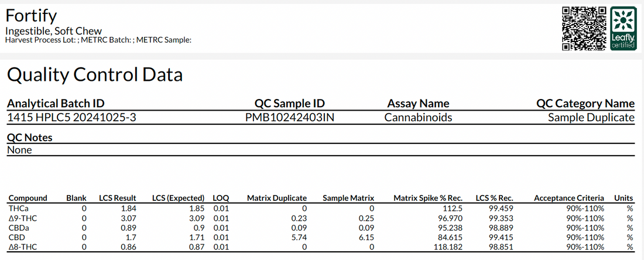Select the Δ9-THC compound row label
The image size is (644, 260).
(x=20, y=218)
